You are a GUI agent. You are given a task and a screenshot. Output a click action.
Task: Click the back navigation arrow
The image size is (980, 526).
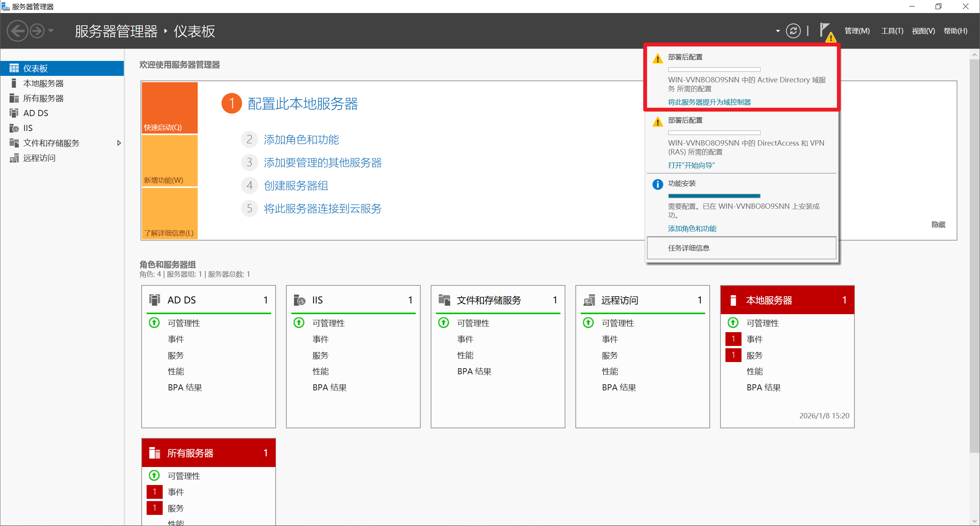pyautogui.click(x=17, y=31)
